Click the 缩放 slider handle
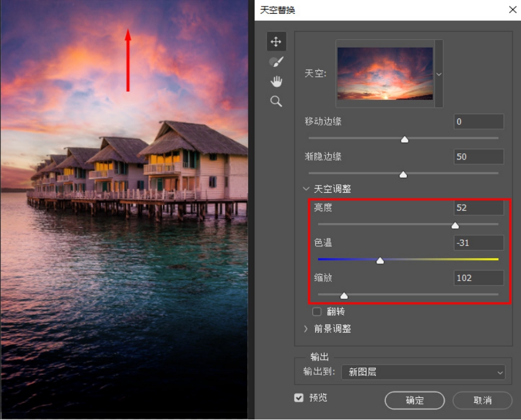Image resolution: width=521 pixels, height=420 pixels. pos(343,296)
